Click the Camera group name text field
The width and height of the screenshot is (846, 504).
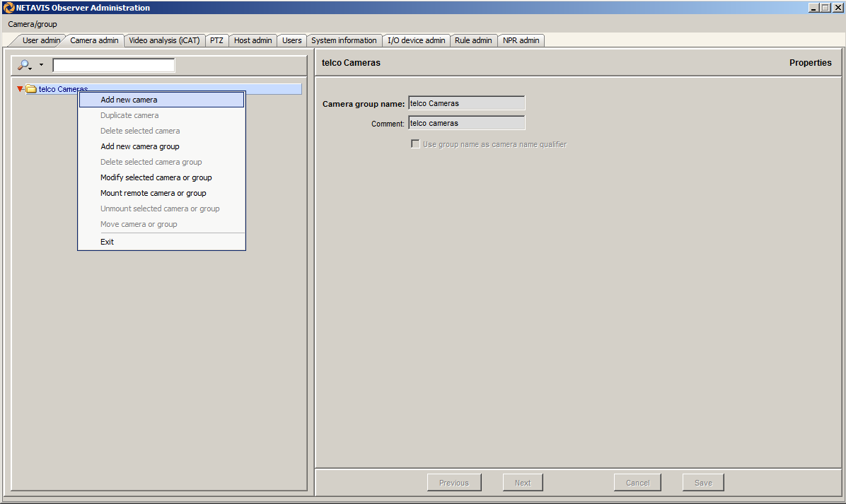(x=466, y=103)
